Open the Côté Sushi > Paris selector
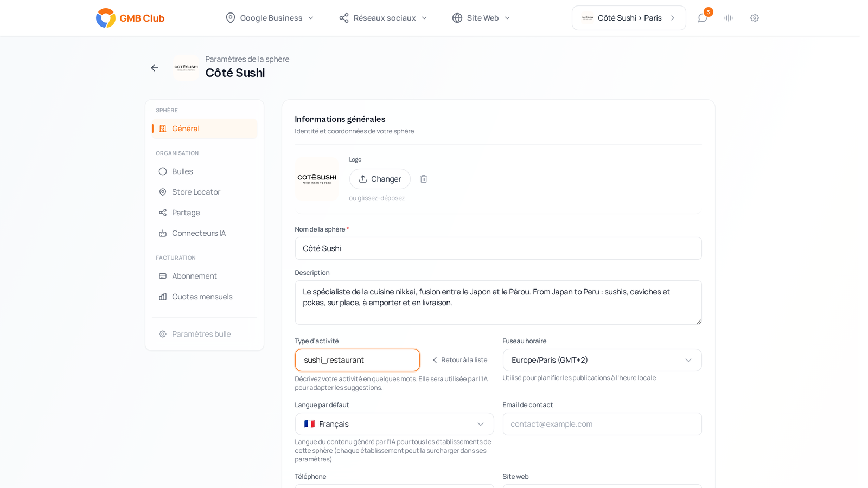Screen dimensions: 868x488 point(629,18)
